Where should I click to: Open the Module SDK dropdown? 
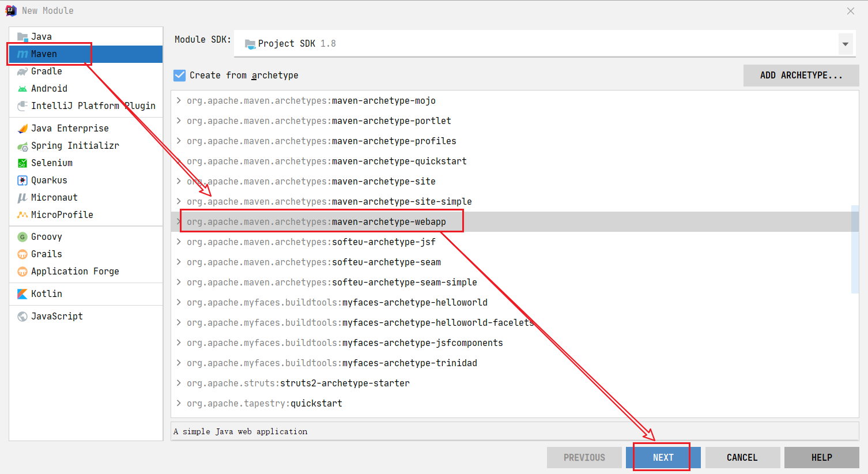pos(845,44)
